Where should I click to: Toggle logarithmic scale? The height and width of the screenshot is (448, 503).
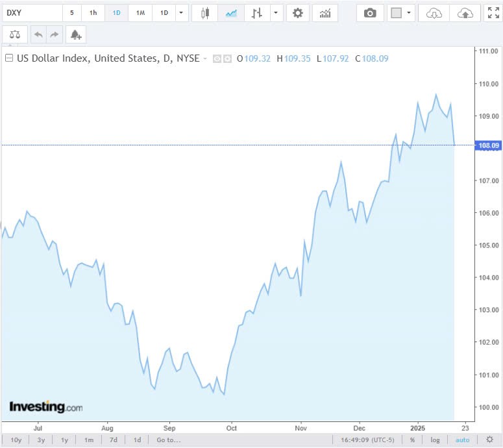tap(435, 440)
